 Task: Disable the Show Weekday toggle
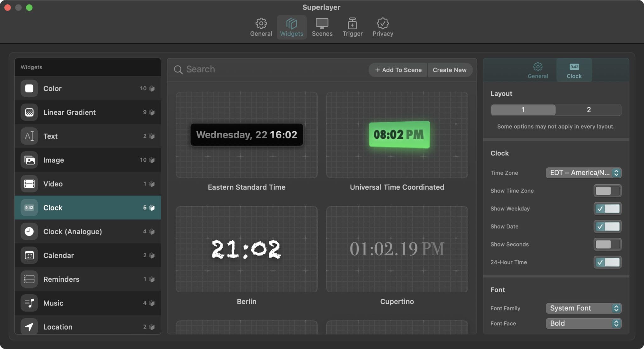coord(607,208)
